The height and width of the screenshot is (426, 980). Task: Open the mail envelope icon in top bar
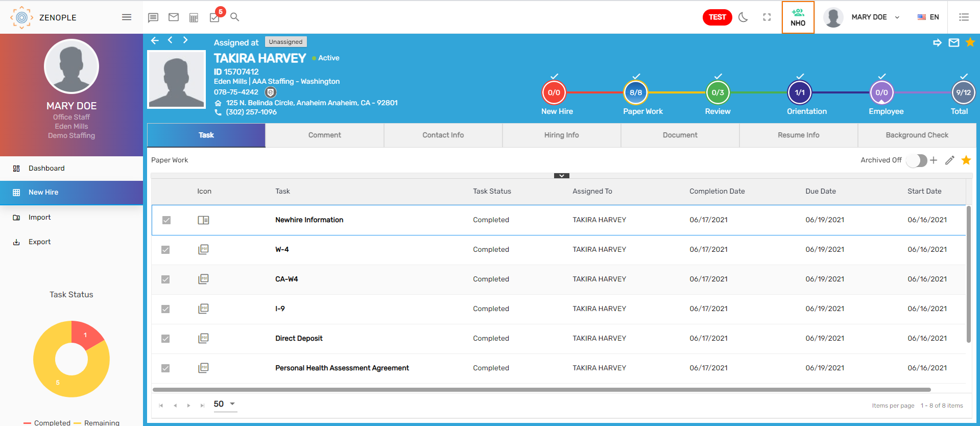pyautogui.click(x=174, y=17)
